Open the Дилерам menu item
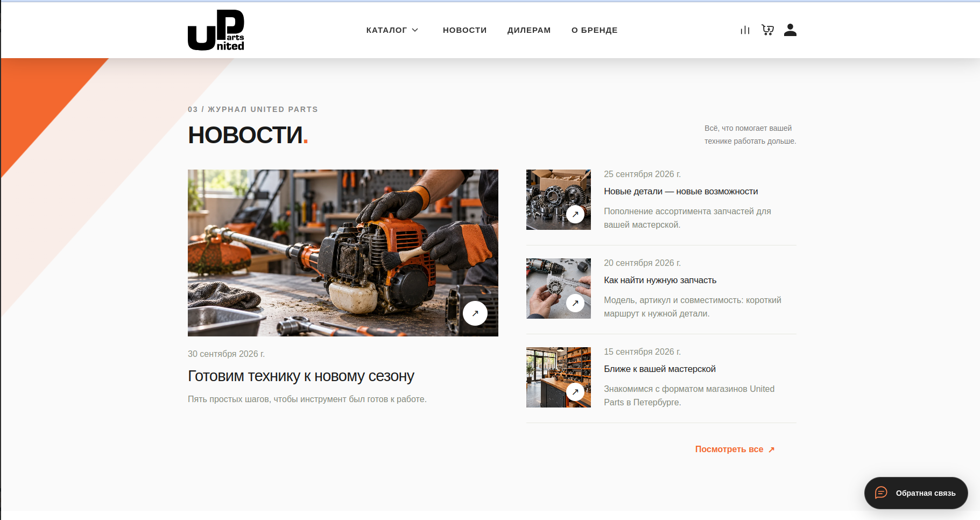 point(529,30)
